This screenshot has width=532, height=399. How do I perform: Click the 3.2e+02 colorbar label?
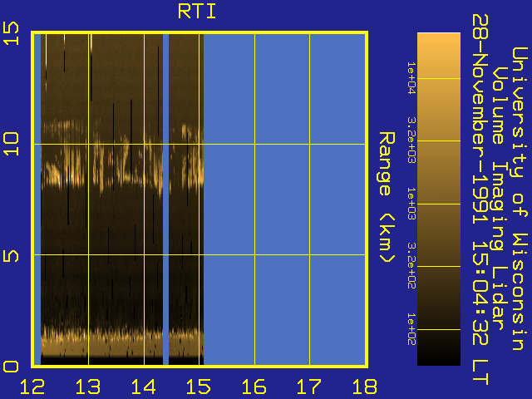coord(411,266)
